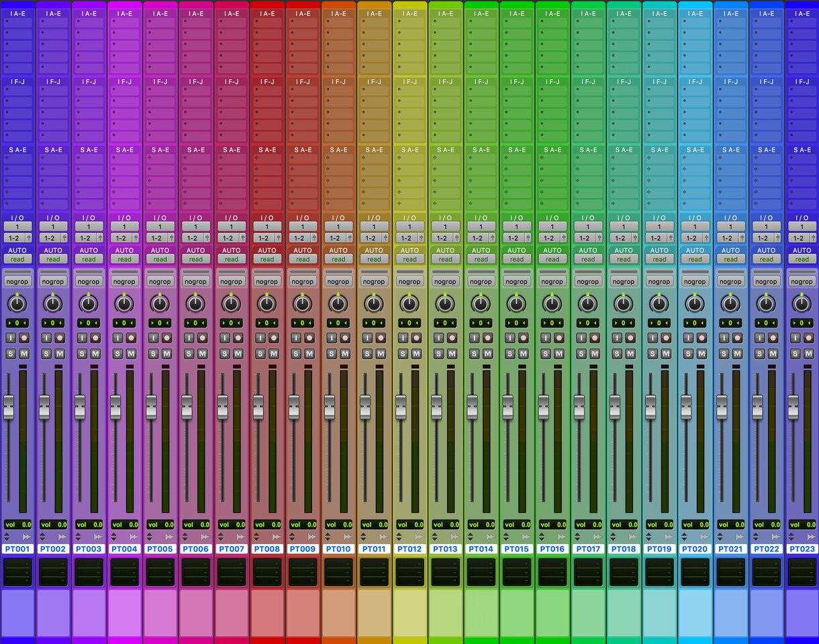Screen dimensions: 819x644
Task: Click the volume fader on track PT002
Action: [44, 407]
